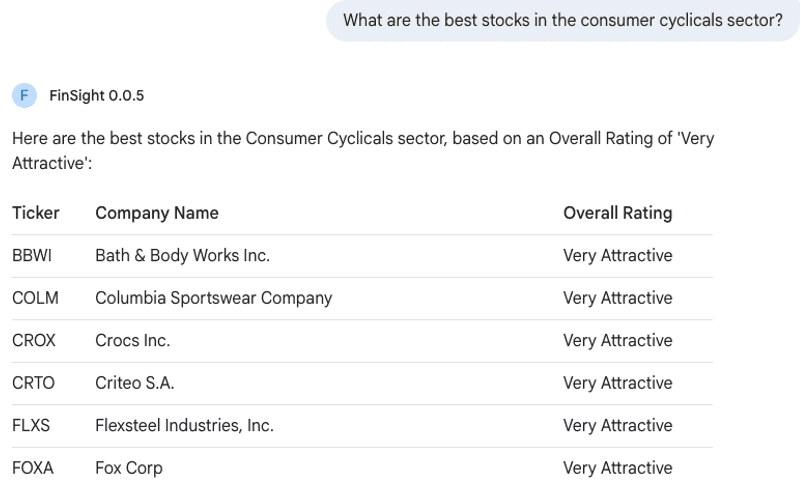The image size is (801, 482).
Task: Select the COLM ticker cell
Action: pos(35,298)
